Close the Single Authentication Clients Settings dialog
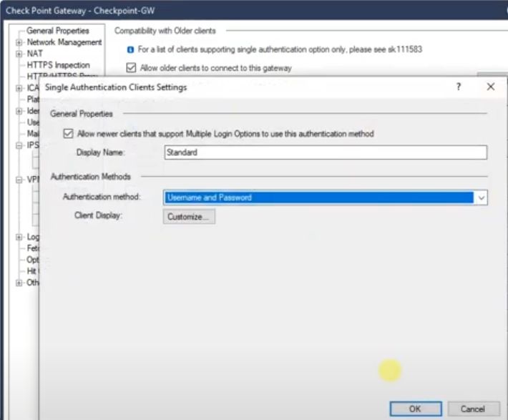 (x=491, y=87)
